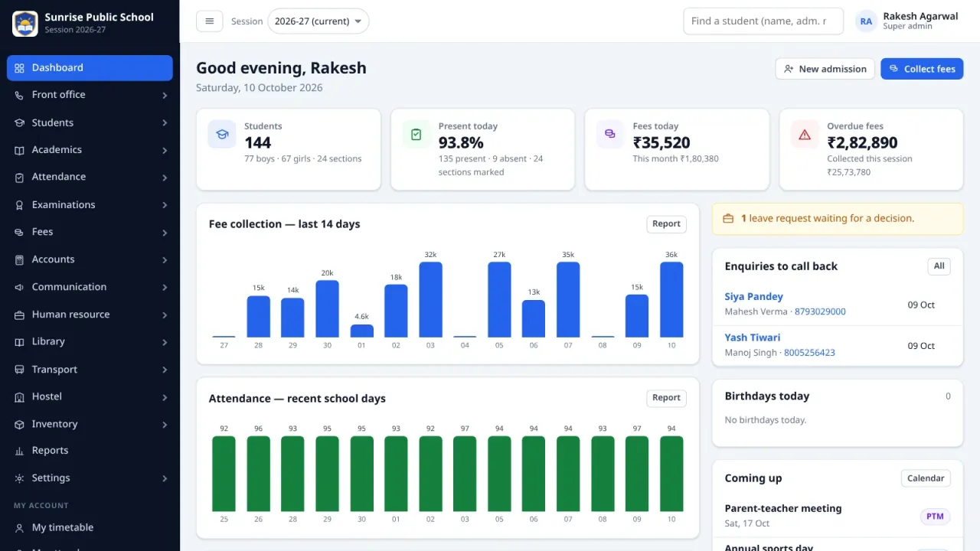Viewport: 980px width, 551px height.
Task: Click the New admission button
Action: tap(825, 69)
